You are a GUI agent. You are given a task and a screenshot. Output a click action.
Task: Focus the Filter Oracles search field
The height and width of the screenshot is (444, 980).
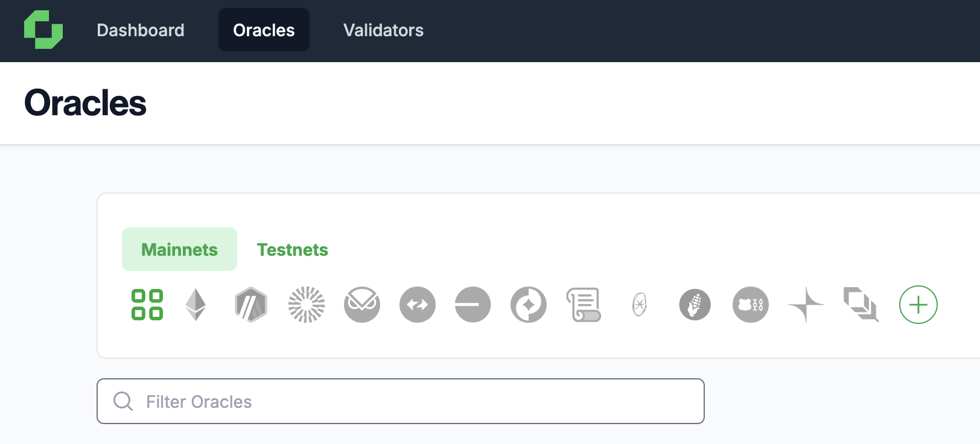(x=410, y=401)
